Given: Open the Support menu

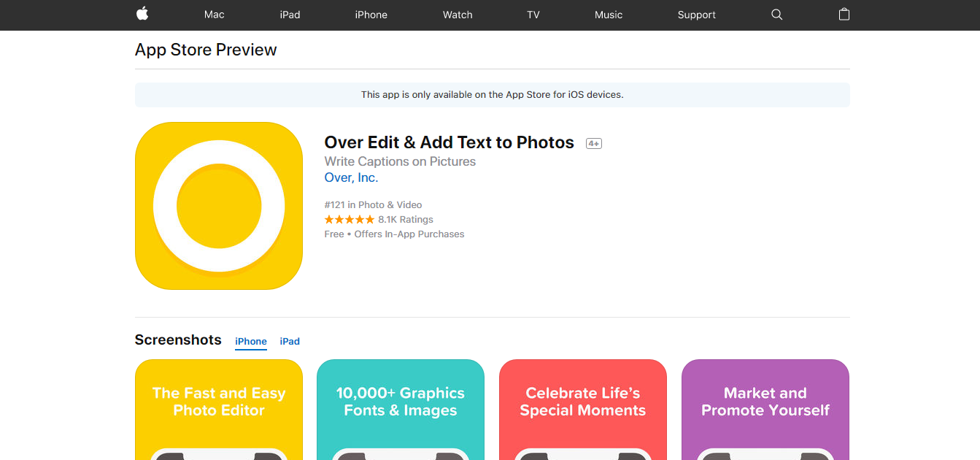Looking at the screenshot, I should pyautogui.click(x=697, y=15).
